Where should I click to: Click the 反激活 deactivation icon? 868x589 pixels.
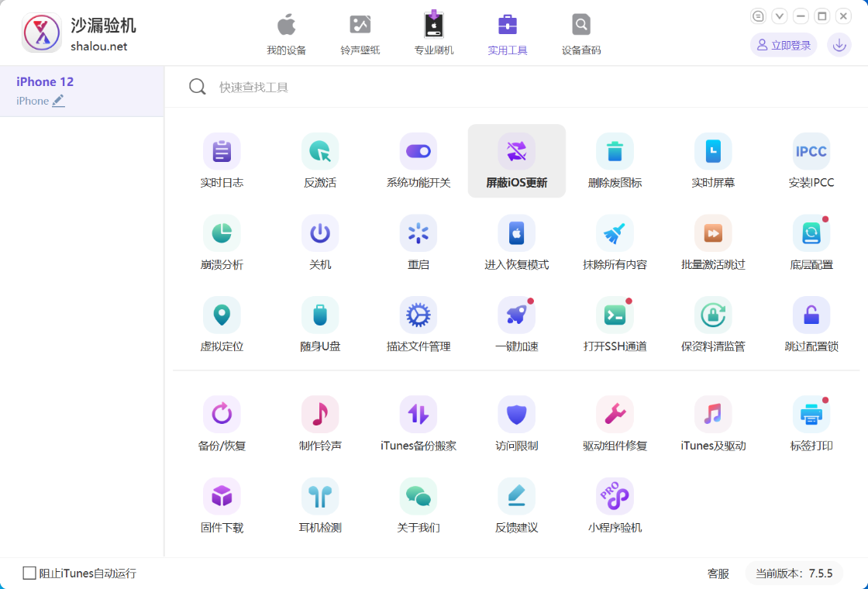click(320, 152)
